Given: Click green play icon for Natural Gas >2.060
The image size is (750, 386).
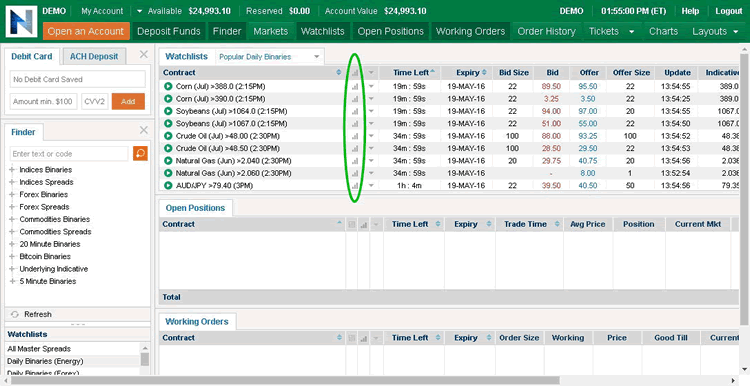Looking at the screenshot, I should (168, 173).
